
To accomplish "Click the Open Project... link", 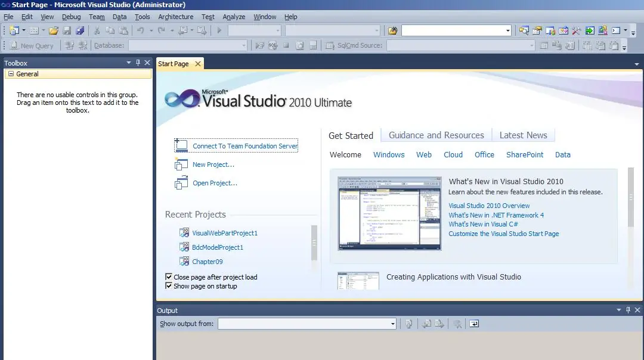I will tap(215, 183).
